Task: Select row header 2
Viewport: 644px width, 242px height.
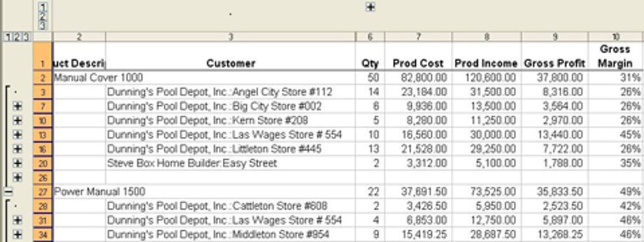Action: point(43,78)
